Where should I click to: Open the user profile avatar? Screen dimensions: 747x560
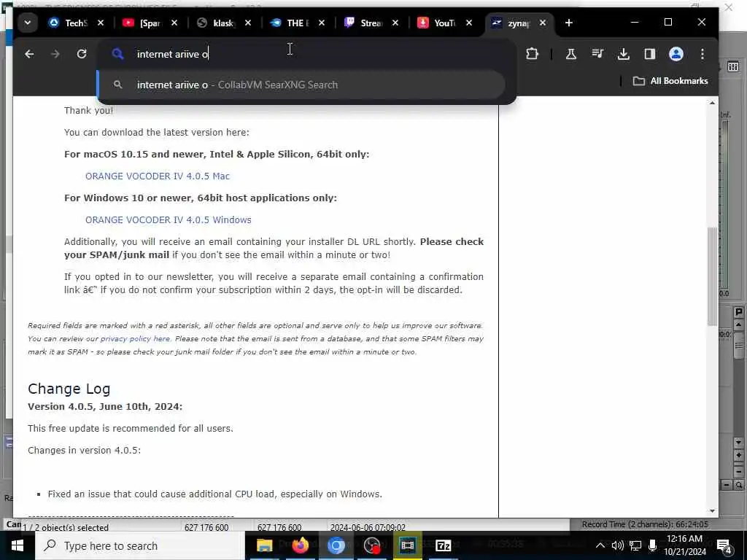tap(676, 54)
